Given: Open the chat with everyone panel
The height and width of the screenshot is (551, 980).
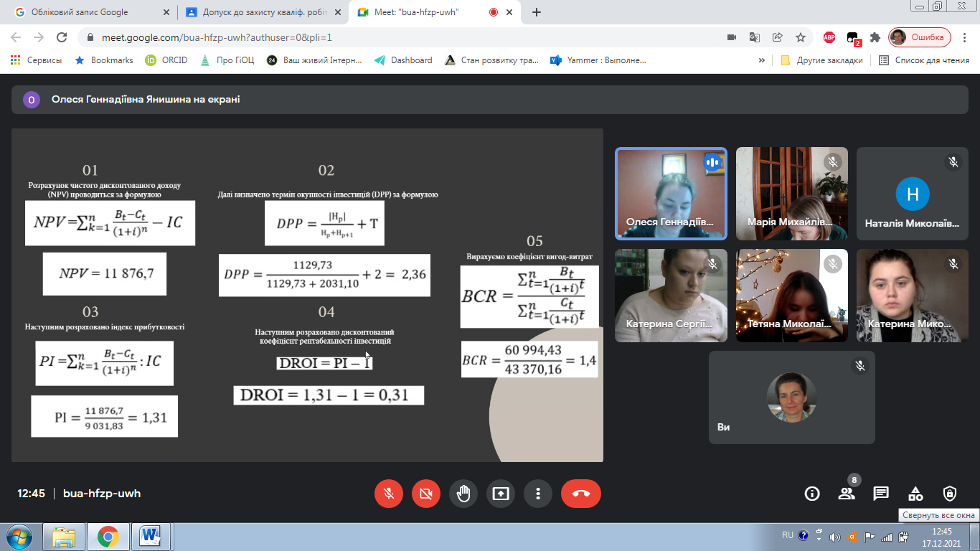Looking at the screenshot, I should coord(881,494).
